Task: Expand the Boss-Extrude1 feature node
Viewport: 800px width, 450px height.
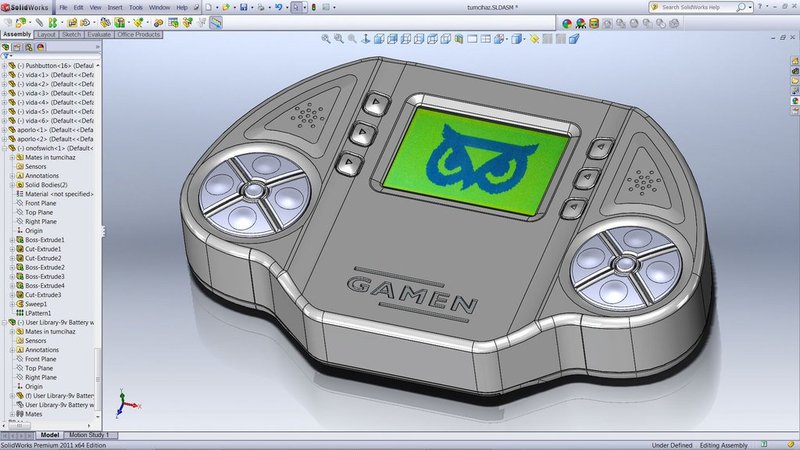Action: point(12,240)
